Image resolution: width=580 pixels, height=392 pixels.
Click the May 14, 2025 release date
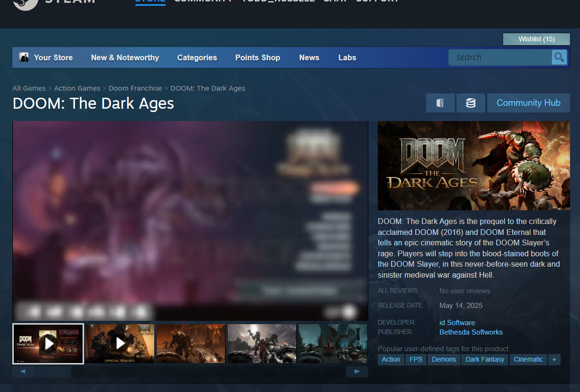pos(461,306)
